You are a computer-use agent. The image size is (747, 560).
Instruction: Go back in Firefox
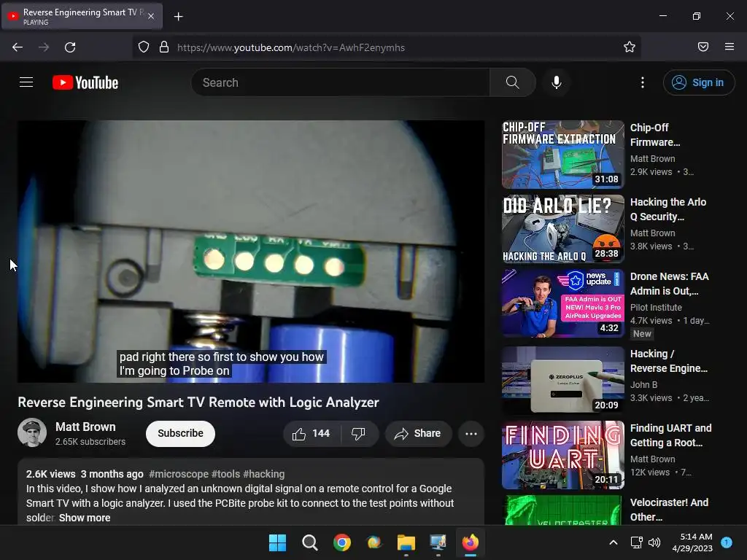point(18,47)
